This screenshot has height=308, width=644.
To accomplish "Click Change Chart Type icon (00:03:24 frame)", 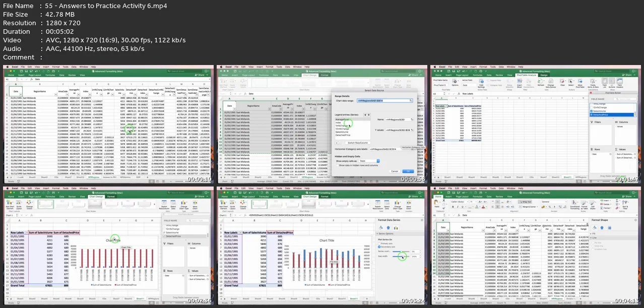I will click(x=397, y=203).
